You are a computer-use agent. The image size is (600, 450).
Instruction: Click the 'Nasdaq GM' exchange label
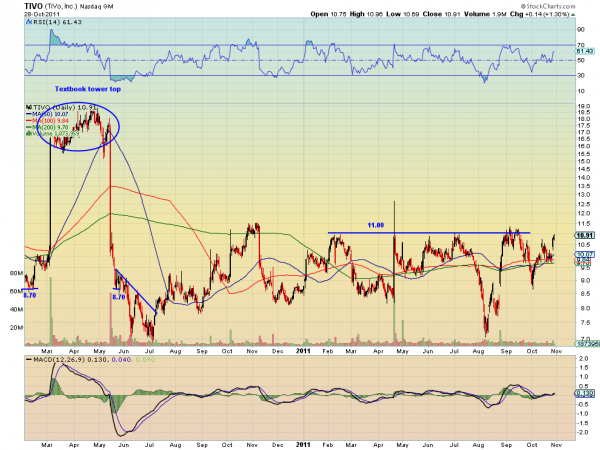coord(97,7)
